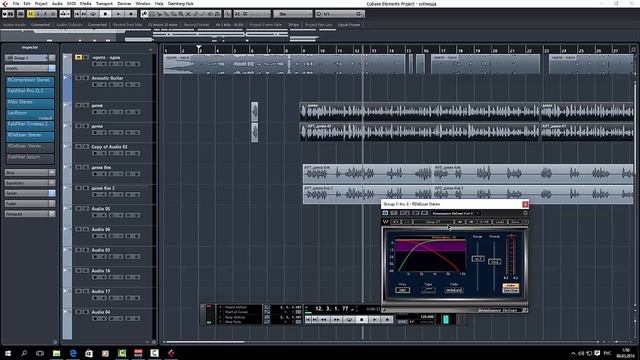Go to project start in main toolbar
This screenshot has width=640, height=360.
[x=77, y=14]
